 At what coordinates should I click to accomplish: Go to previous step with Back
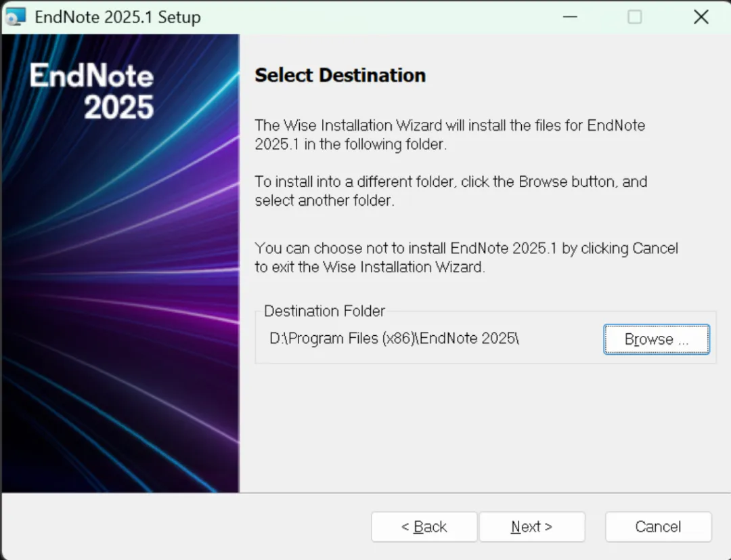424,527
